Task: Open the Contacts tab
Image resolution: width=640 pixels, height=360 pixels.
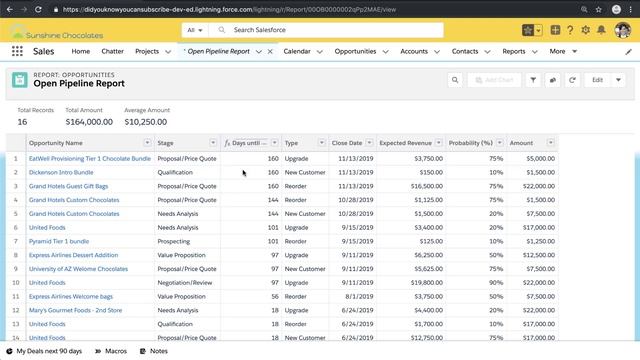Action: (464, 51)
